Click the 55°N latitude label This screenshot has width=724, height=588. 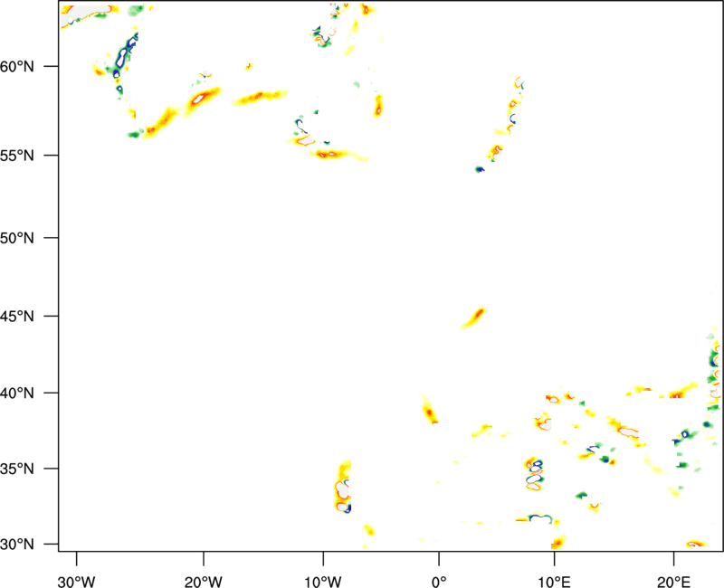(17, 156)
